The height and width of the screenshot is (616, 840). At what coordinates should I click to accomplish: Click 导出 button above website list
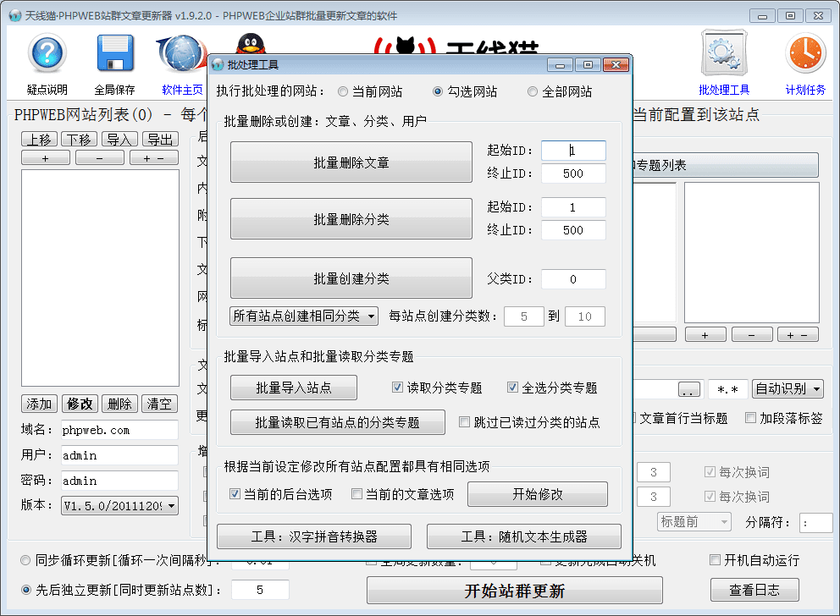pyautogui.click(x=160, y=140)
